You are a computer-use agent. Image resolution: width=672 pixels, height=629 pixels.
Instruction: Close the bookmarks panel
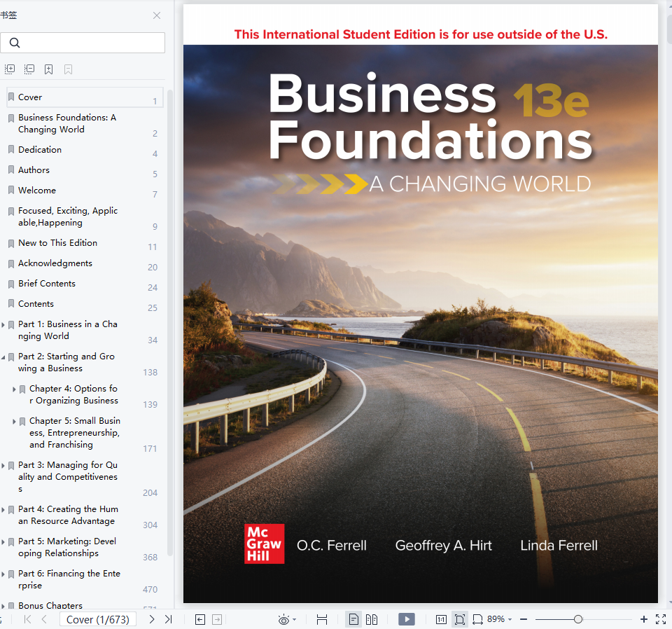[x=157, y=15]
